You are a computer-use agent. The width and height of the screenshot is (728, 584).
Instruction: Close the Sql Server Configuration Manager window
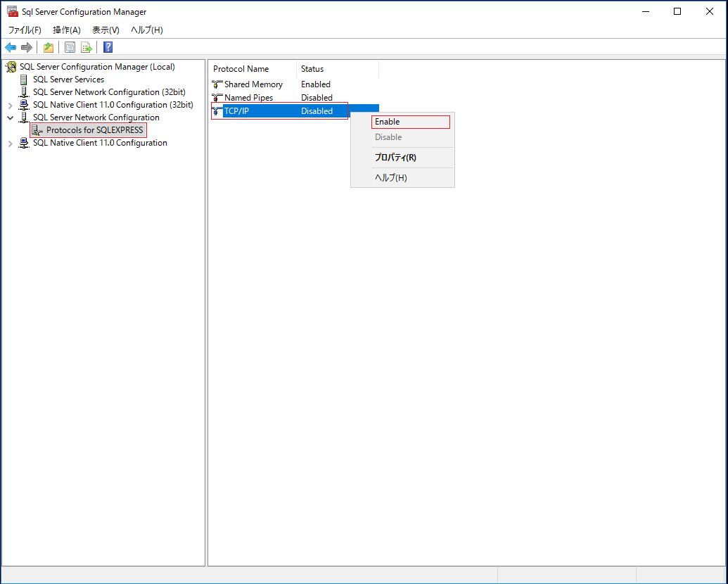pyautogui.click(x=710, y=12)
